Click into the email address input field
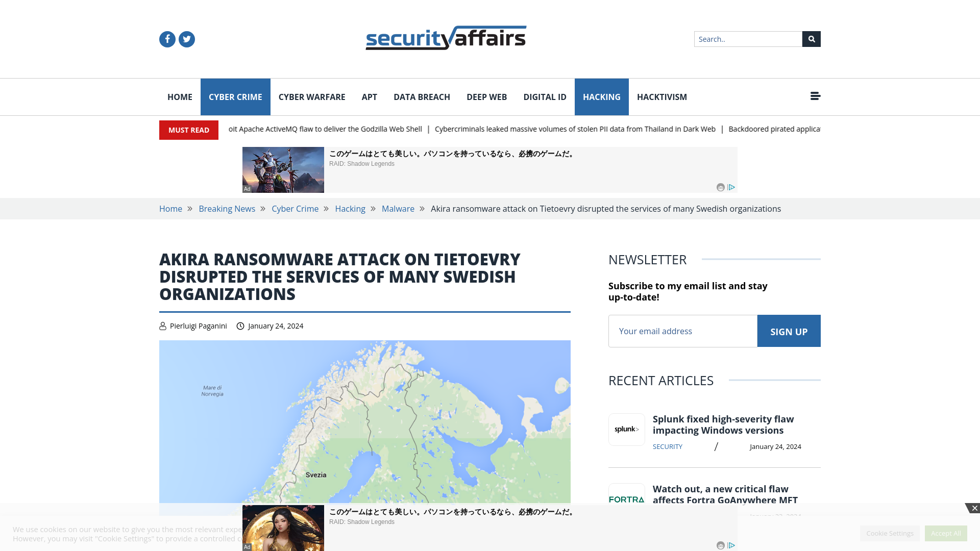 (x=682, y=331)
